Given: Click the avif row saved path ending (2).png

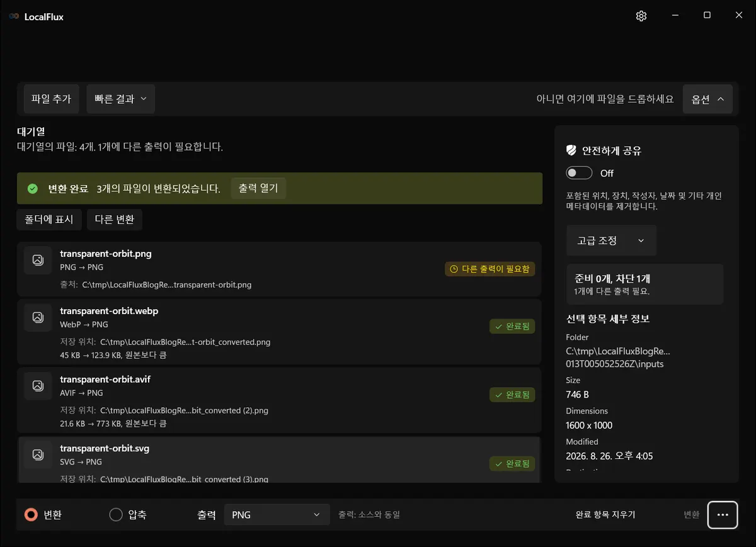Looking at the screenshot, I should (184, 410).
